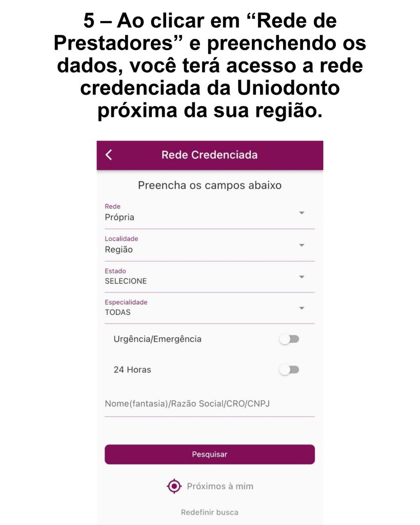Open the Estado dropdown arrow

point(302,277)
